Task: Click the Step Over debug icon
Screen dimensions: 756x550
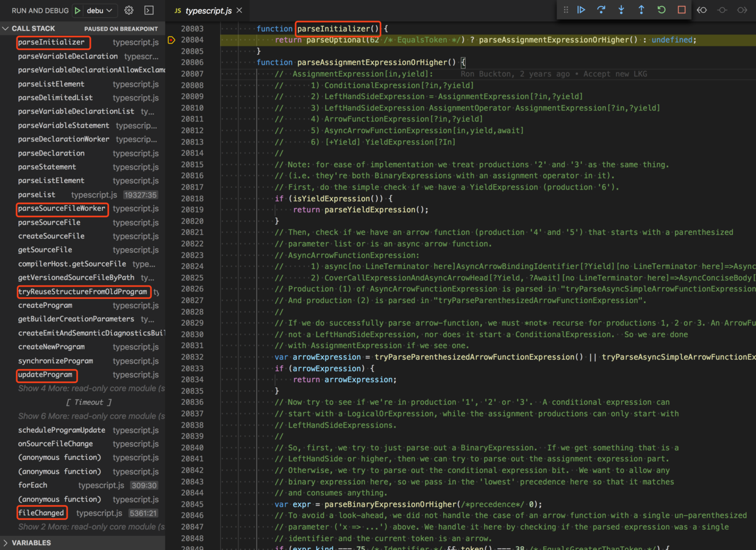Action: point(601,10)
